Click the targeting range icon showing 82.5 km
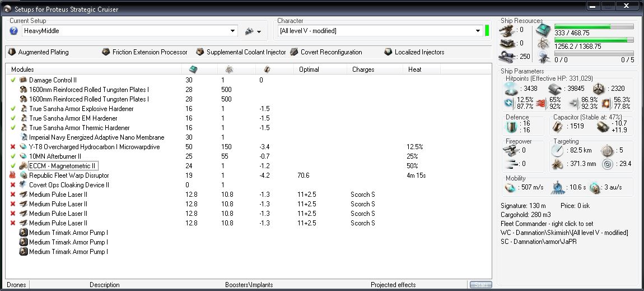This screenshot has width=644, height=291. pos(558,151)
